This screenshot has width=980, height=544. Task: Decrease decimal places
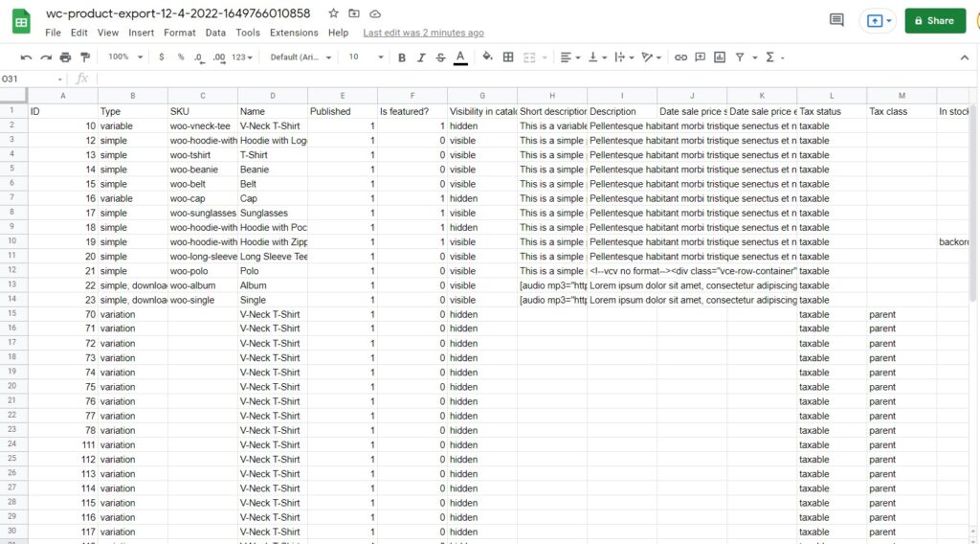tap(199, 57)
